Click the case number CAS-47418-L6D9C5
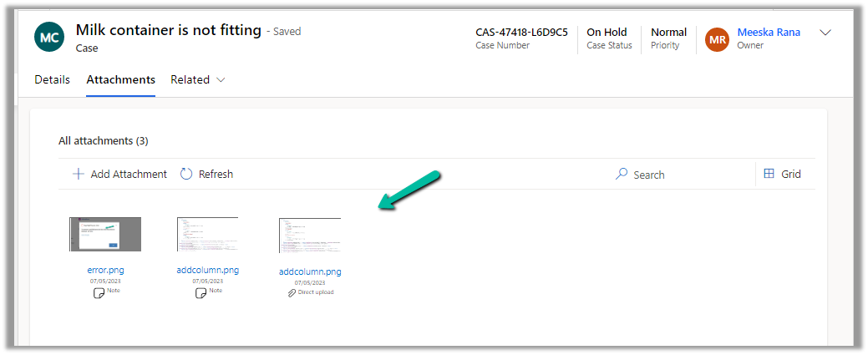Screen dimensions: 868x355 [x=521, y=32]
